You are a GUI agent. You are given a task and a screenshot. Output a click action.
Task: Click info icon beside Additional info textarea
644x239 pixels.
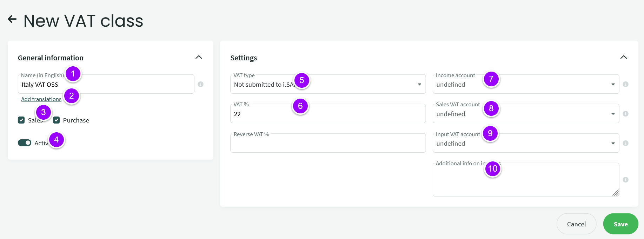point(625,180)
